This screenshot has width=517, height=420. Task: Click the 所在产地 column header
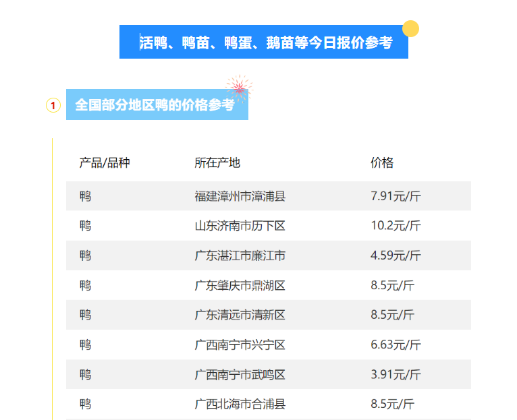tap(217, 162)
